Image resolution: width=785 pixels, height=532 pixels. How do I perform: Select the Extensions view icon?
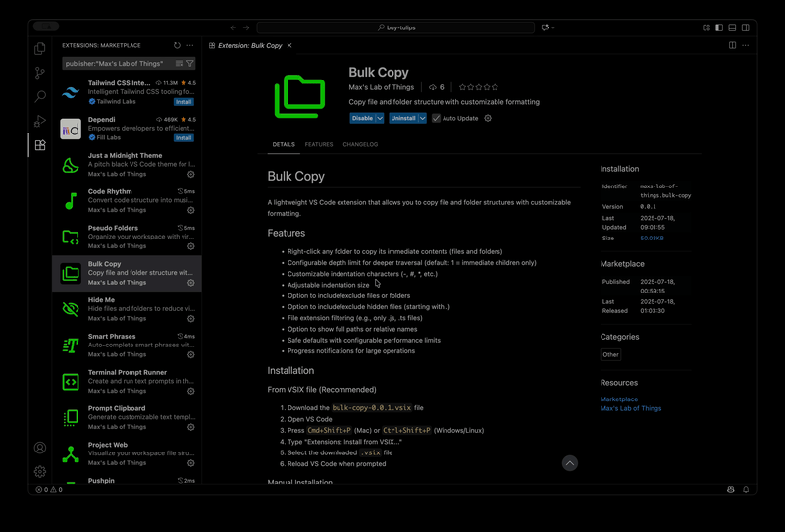tap(40, 145)
